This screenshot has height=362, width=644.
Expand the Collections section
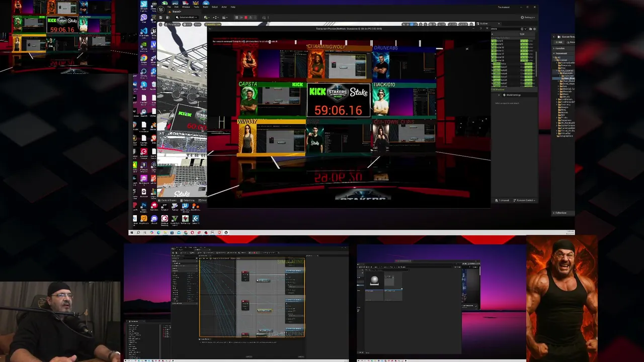pos(561,213)
